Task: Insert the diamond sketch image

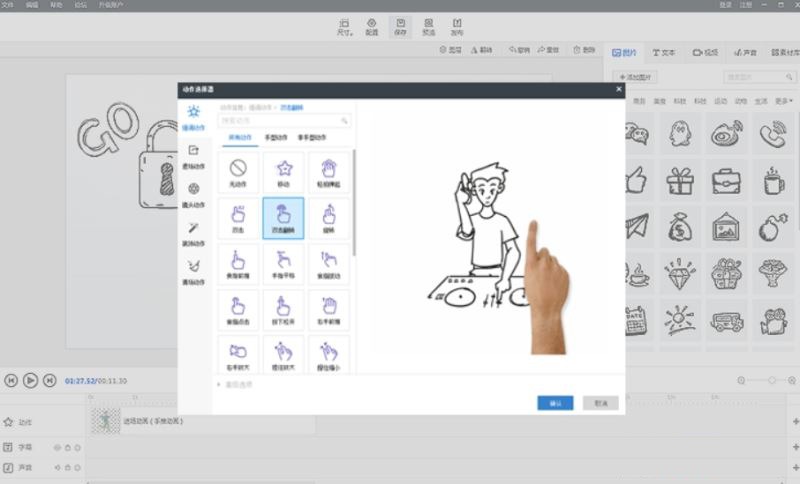Action: click(680, 274)
